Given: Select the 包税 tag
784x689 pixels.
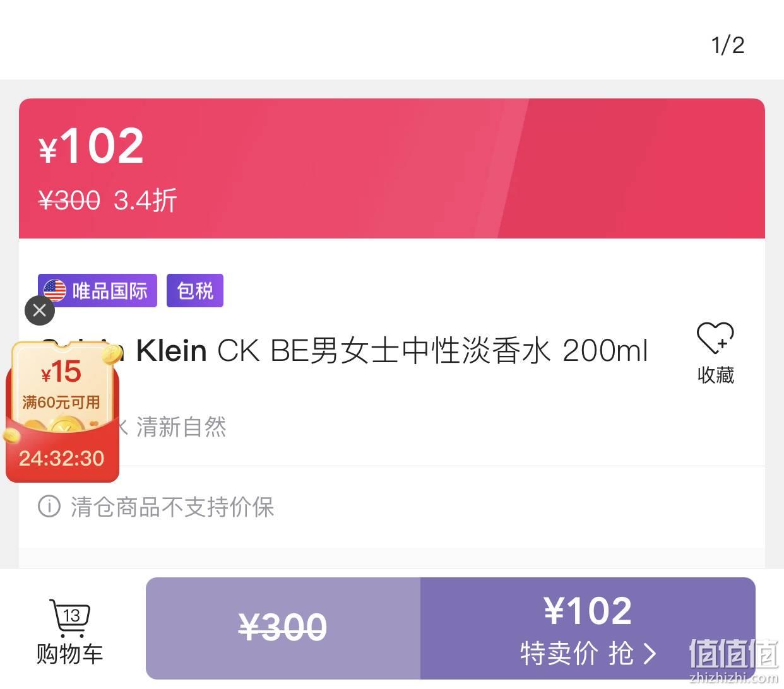Looking at the screenshot, I should click(x=195, y=291).
